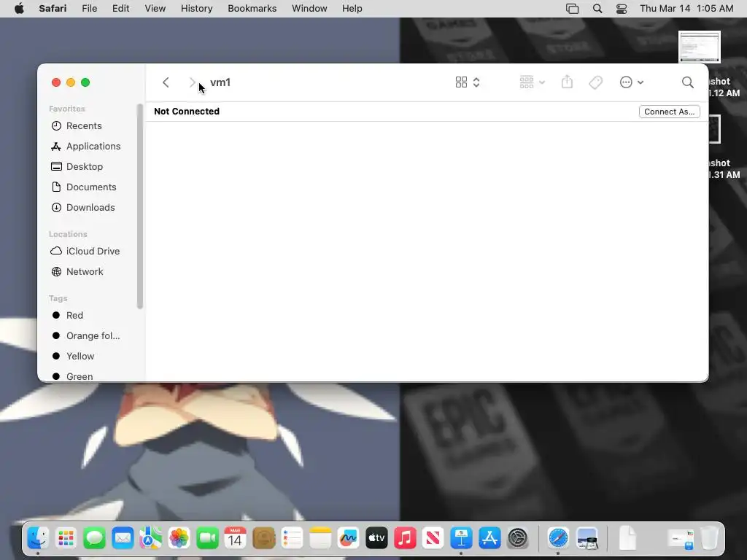Viewport: 747px width, 560px height.
Task: Open Finder from the Dock
Action: [x=38, y=539]
